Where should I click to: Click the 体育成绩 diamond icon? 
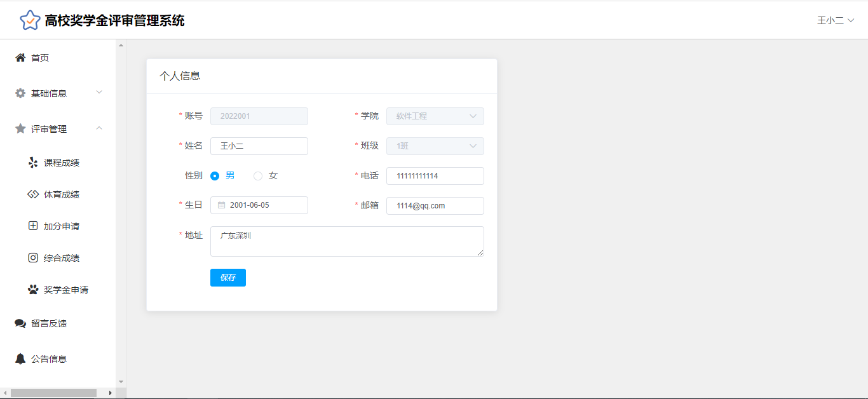coord(33,194)
